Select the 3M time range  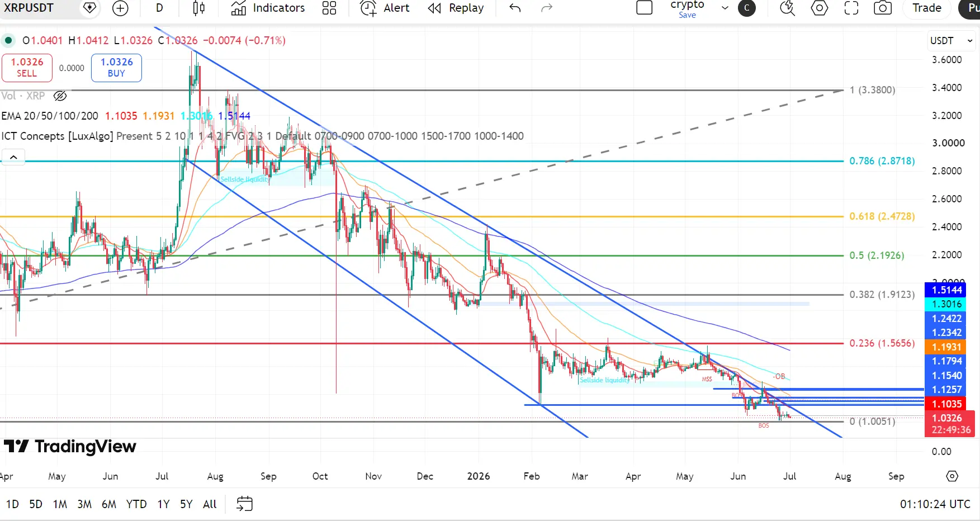point(84,504)
